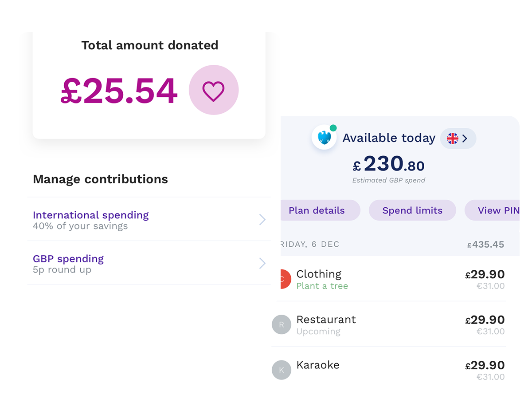The image size is (532, 415).
Task: Click the Barclays eagle bank logo
Action: click(324, 137)
